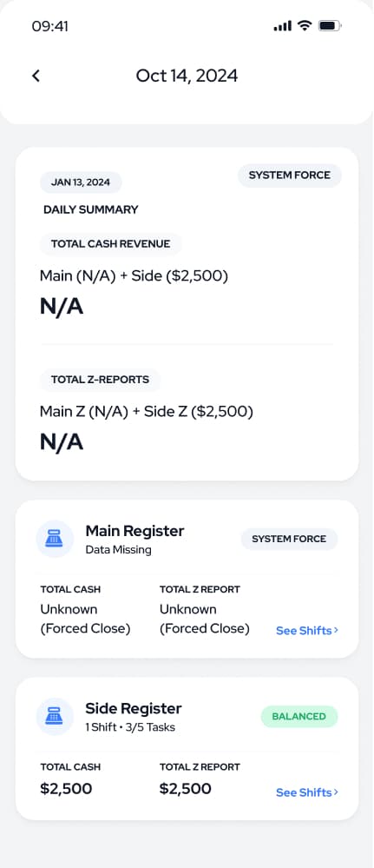Open the Main Register card title
This screenshot has height=868, width=374.
coord(135,531)
